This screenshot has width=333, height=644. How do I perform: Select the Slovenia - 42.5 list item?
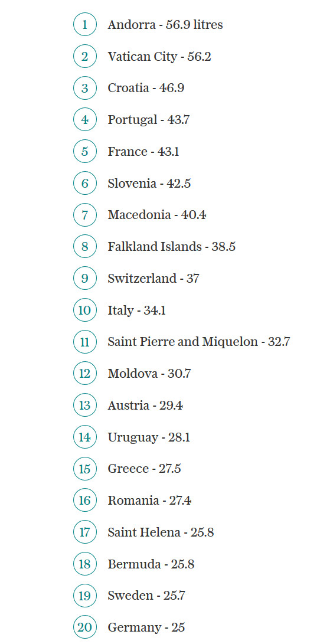149,183
